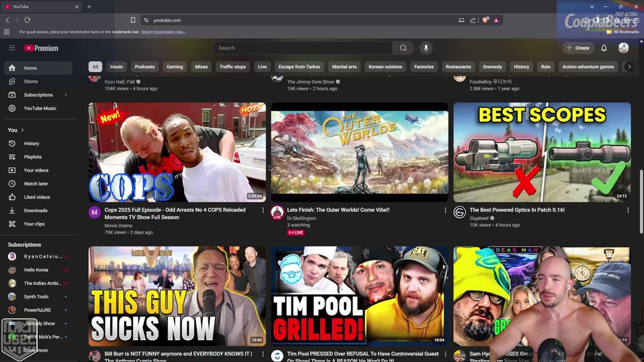Viewport: 644px width, 362px height.
Task: Click Import bookmarks now link
Action: [x=163, y=32]
